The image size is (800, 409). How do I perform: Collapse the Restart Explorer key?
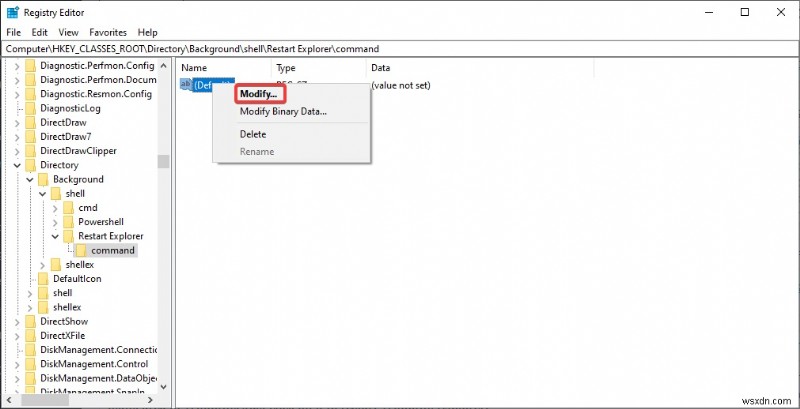55,237
